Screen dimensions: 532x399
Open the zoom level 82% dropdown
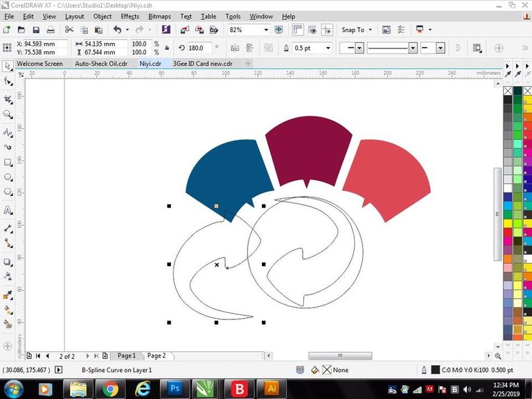pos(265,30)
